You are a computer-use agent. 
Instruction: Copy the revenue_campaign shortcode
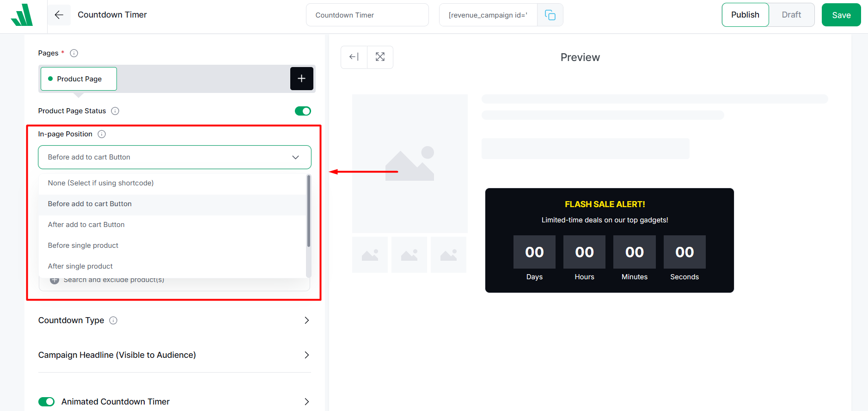click(550, 15)
